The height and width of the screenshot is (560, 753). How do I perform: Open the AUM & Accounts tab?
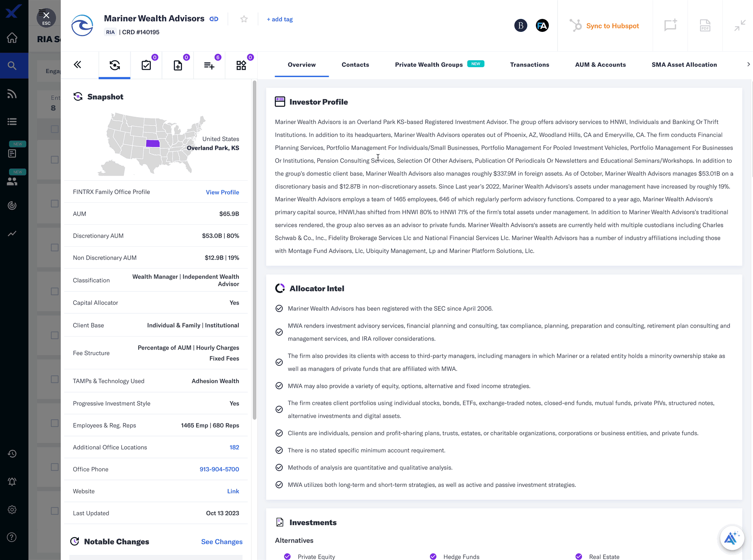pyautogui.click(x=600, y=65)
